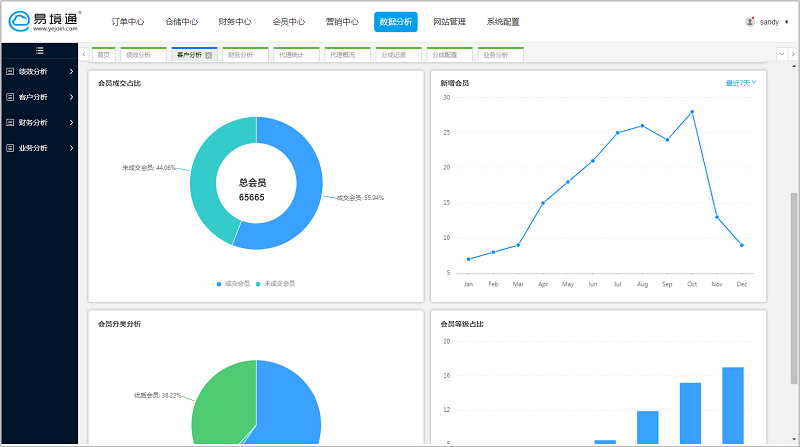Click the 绩效分析 sidebar list icon
Viewport: 800px width, 447px height.
(10, 72)
